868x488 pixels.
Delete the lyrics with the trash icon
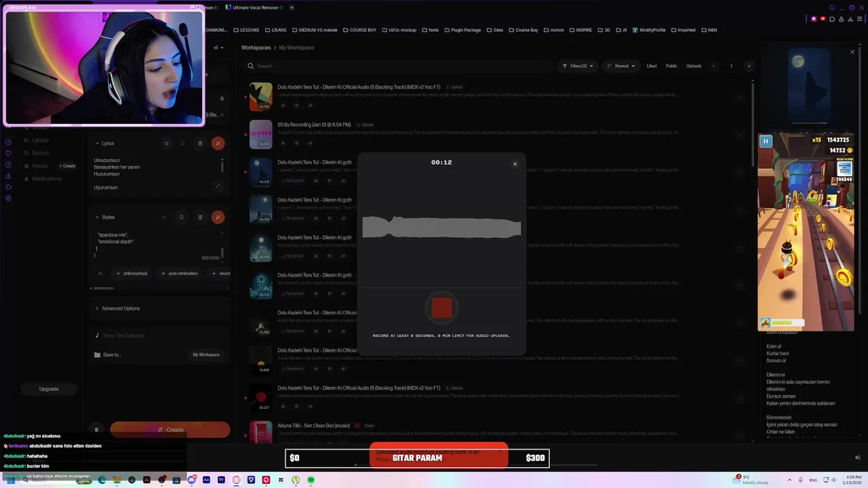200,144
